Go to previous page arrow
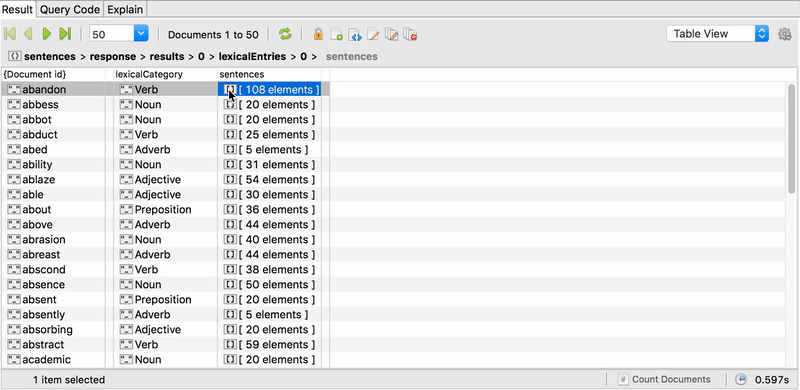Screen dimensions: 800x390 point(28,34)
